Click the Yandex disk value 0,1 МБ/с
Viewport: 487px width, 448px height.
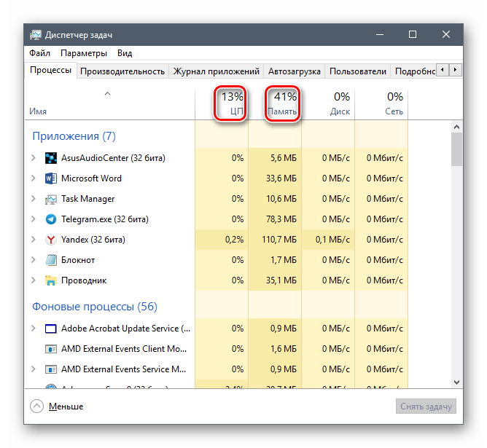332,240
